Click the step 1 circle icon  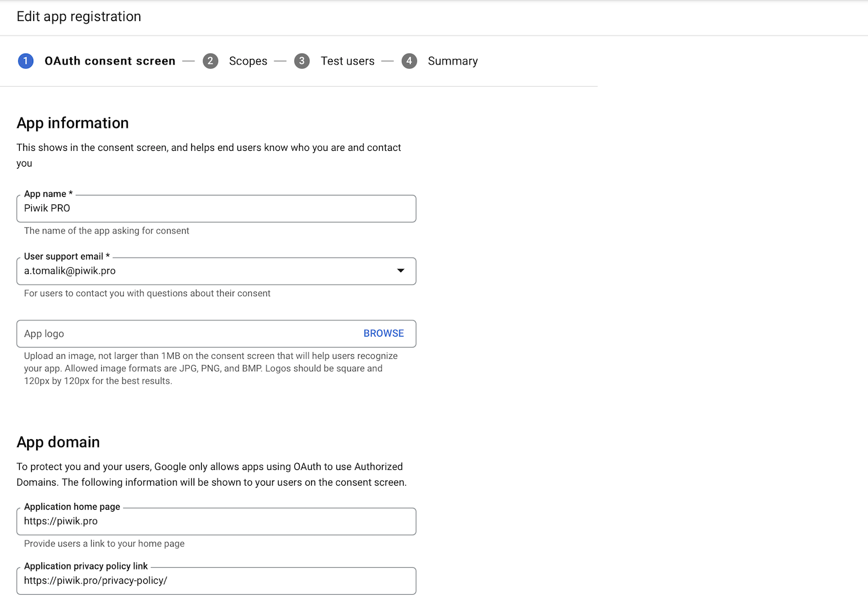[26, 61]
